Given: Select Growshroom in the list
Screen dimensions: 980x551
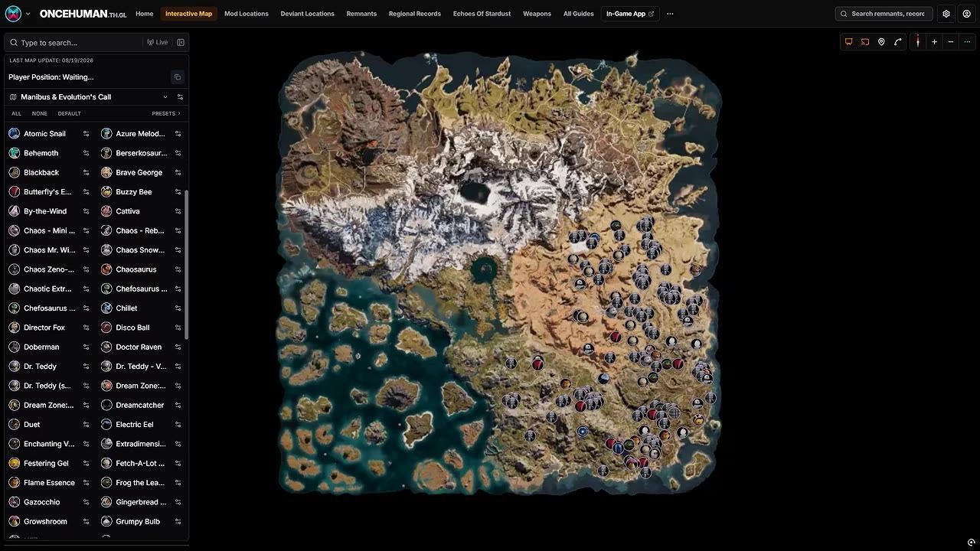Looking at the screenshot, I should [45, 522].
